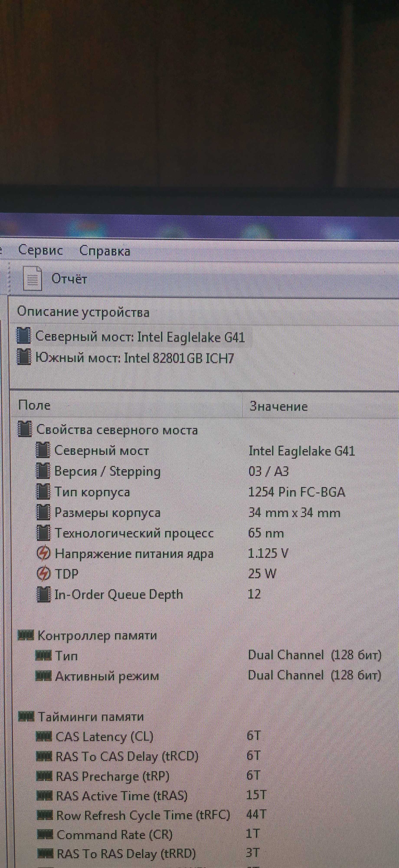Click chip icon of Свойства северного моста

[x=25, y=429]
